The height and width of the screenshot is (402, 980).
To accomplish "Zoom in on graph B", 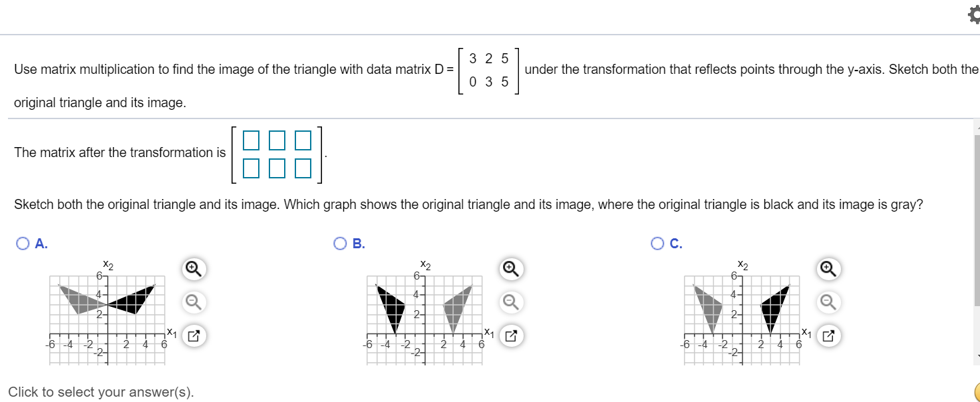I will (510, 269).
